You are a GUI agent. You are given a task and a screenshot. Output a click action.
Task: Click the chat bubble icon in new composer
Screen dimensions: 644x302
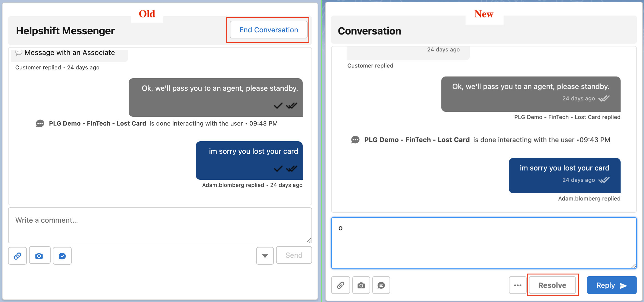click(x=381, y=285)
